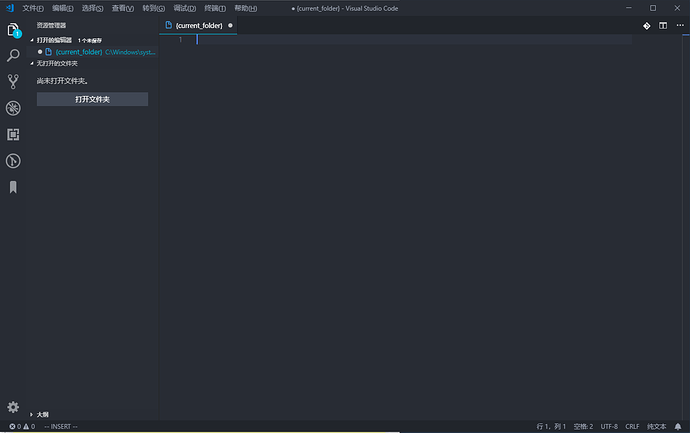This screenshot has width=690, height=433.
Task: Open the 文件(F) menu
Action: [33, 8]
